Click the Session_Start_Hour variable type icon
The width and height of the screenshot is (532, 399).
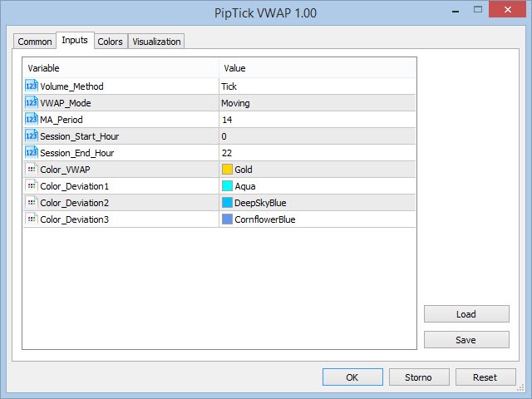[x=32, y=135]
